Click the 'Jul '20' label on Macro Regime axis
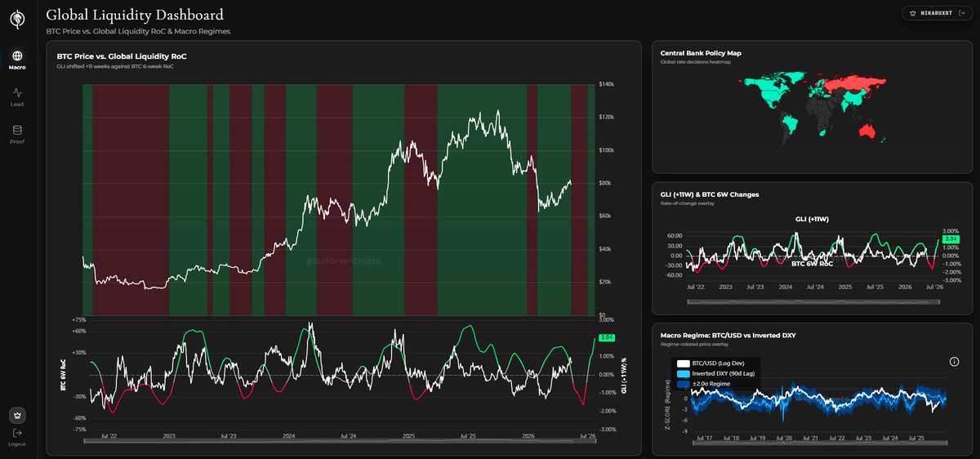This screenshot has width=980, height=459. point(784,439)
